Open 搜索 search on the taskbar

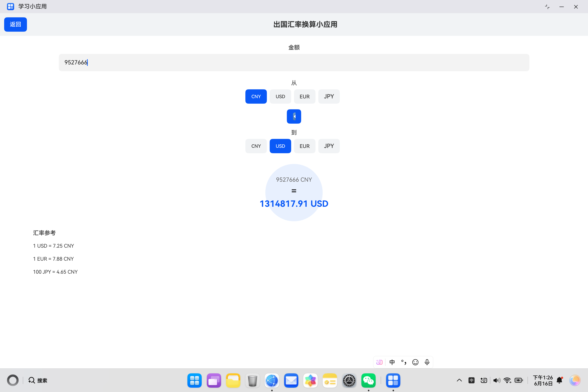[x=38, y=380]
